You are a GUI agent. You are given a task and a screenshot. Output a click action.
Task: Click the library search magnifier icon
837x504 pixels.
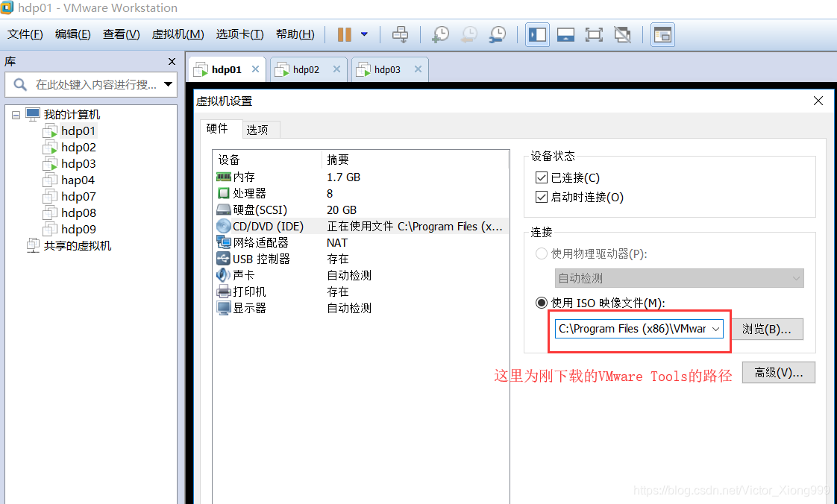click(19, 84)
